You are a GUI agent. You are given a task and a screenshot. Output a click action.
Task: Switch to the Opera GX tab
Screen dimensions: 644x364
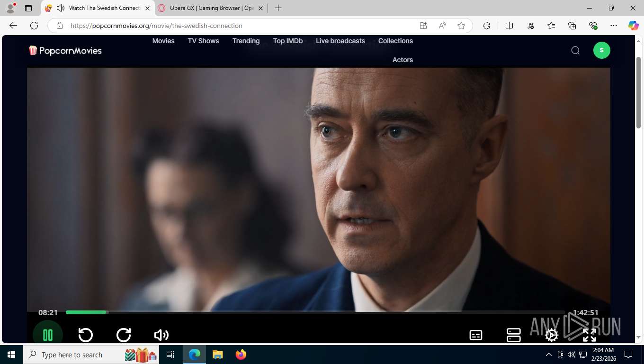[x=212, y=8]
